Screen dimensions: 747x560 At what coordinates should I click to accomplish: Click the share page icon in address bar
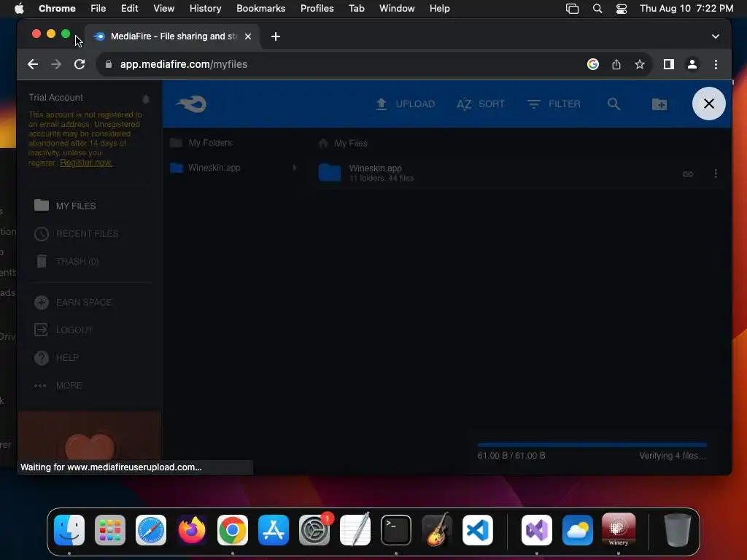616,64
